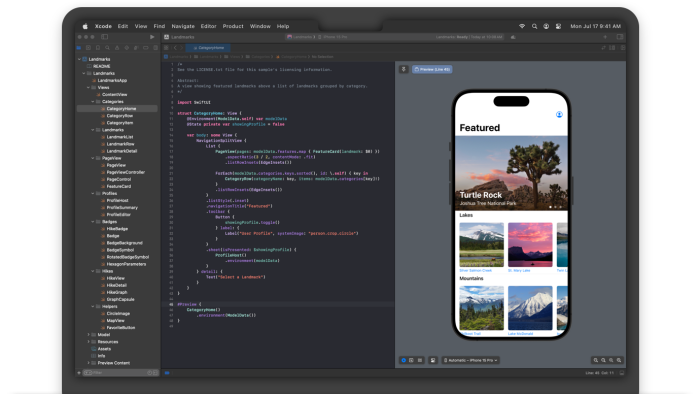Collapse the Categories folder
Screen dimensions: 700x394
pos(93,102)
